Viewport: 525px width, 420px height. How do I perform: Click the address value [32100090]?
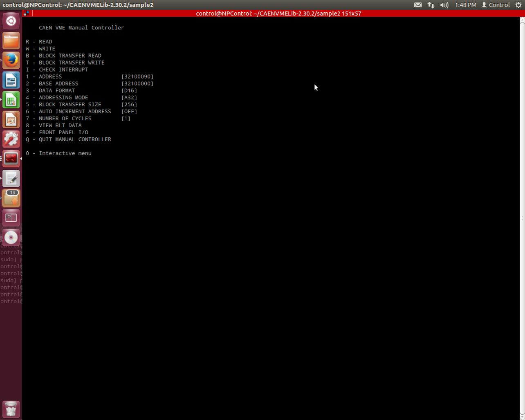point(137,76)
